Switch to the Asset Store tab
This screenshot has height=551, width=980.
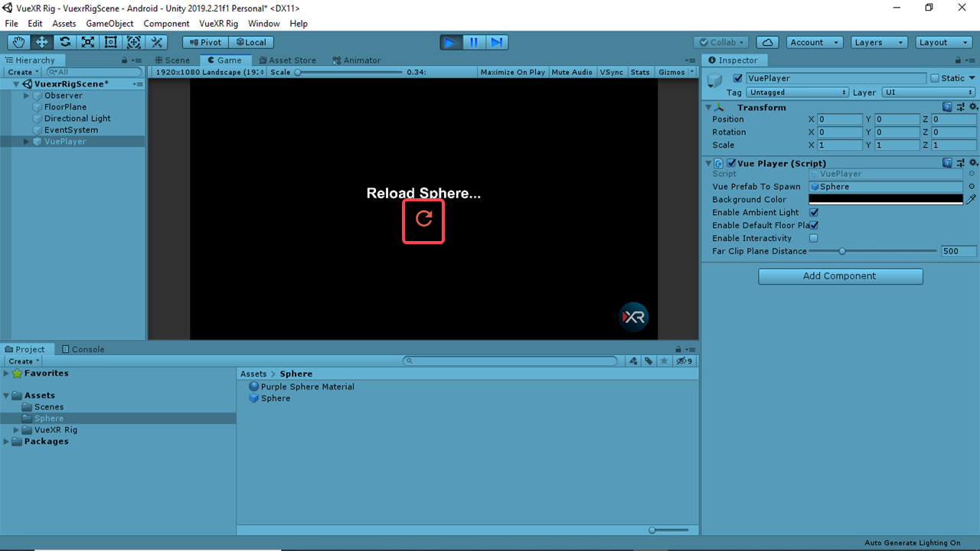pos(287,60)
